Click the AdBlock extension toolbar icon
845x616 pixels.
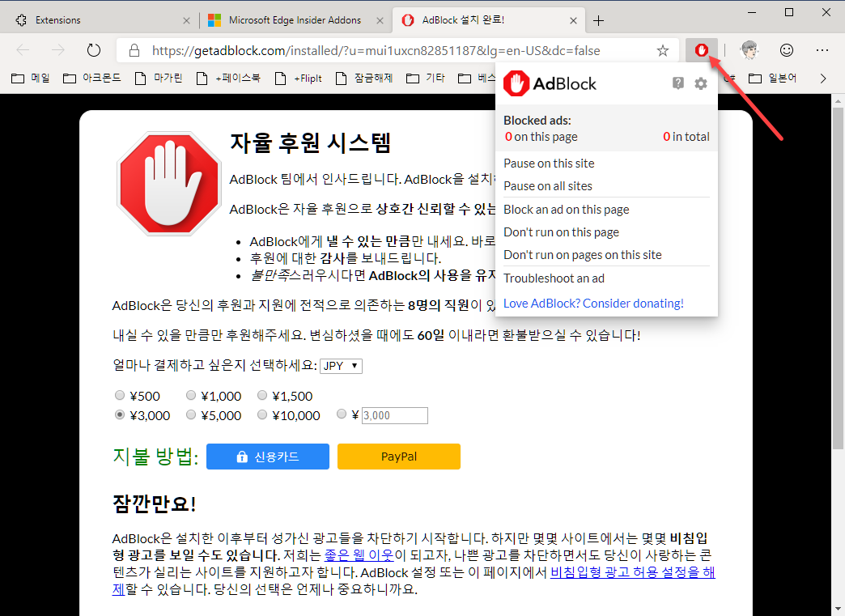(701, 51)
